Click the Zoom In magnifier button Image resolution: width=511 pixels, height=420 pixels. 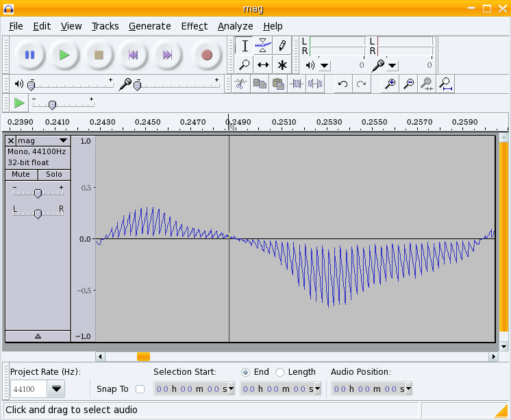coord(390,84)
